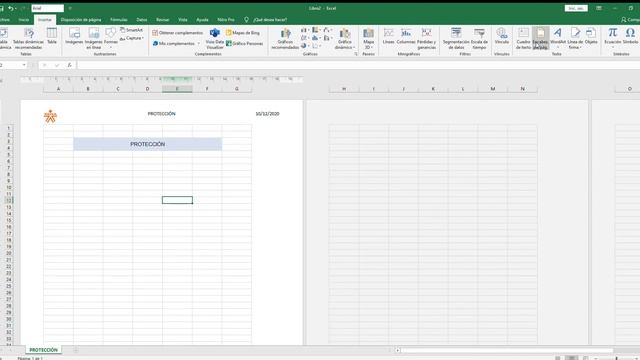Viewport: 640px width, 360px height.
Task: Click the new sheet plus button
Action: click(76, 350)
